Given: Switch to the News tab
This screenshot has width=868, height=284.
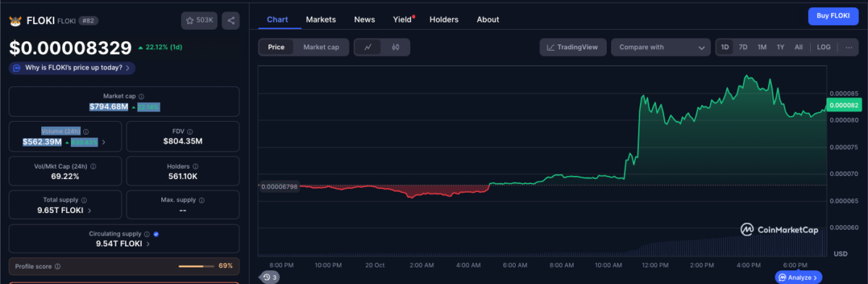Looking at the screenshot, I should (365, 20).
